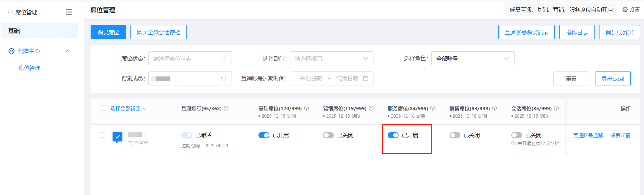Toggle off the 基础席位 switch
Screen dimensions: 644x195
pyautogui.click(x=264, y=135)
